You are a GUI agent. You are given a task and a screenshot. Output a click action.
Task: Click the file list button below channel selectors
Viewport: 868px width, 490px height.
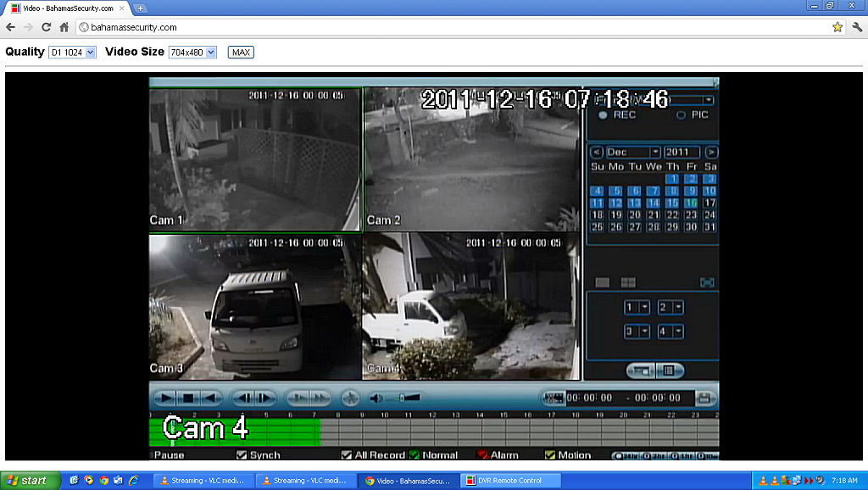point(670,370)
